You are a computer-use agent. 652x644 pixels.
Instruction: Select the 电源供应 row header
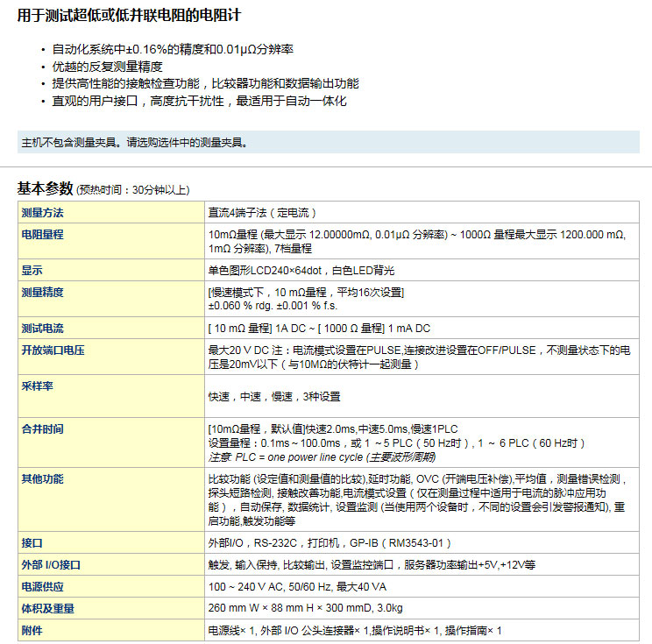pos(43,586)
